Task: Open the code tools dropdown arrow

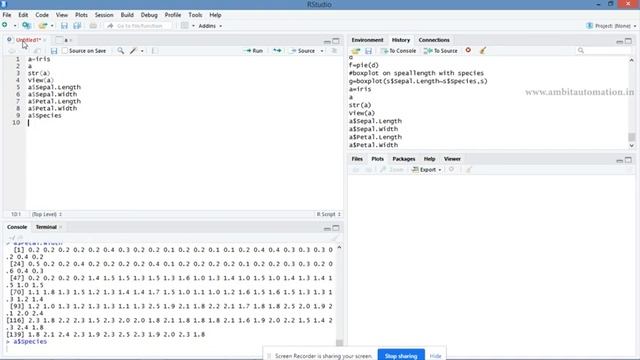Action: pos(142,51)
